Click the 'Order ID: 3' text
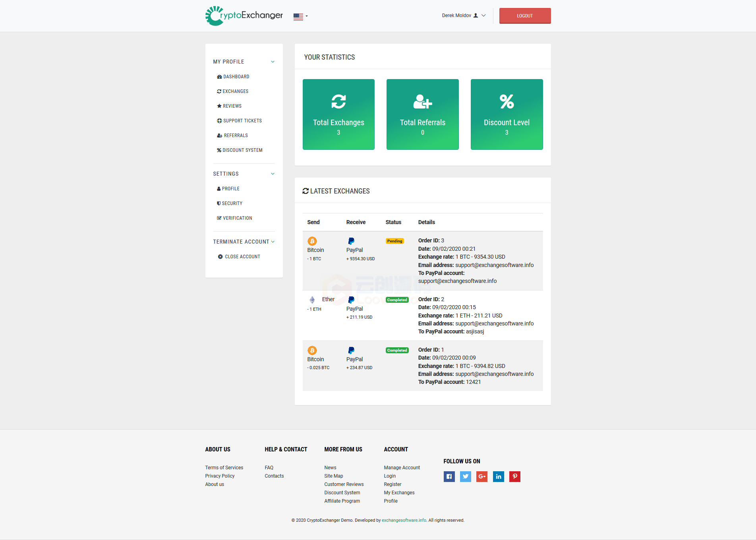Viewport: 756px width, 540px height. [431, 240]
